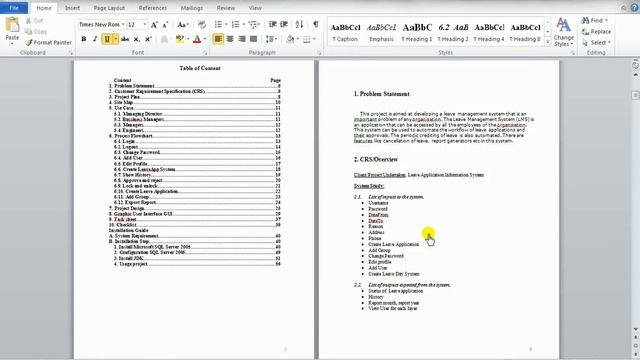
Task: Open Word Help question mark icon
Action: click(634, 8)
